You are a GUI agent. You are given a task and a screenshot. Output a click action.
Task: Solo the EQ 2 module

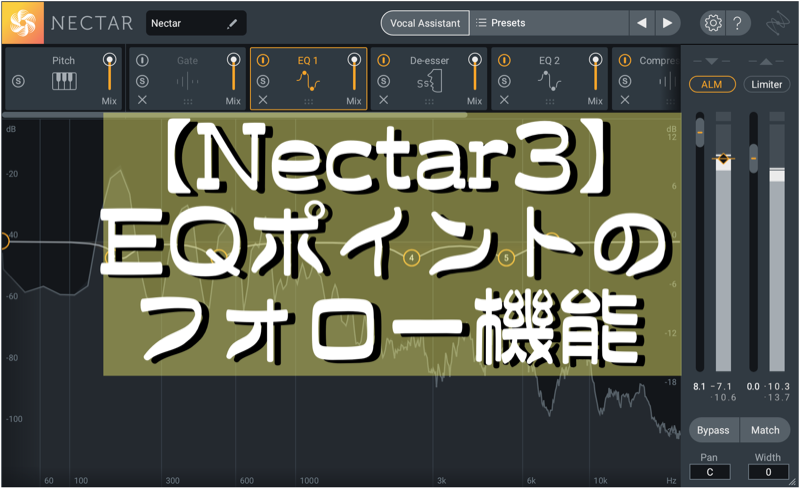(504, 81)
